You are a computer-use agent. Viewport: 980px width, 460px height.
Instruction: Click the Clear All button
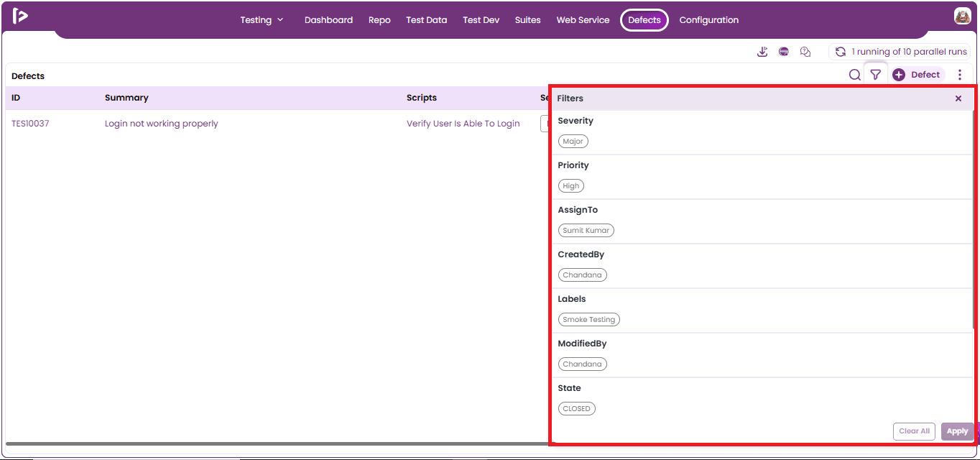pyautogui.click(x=915, y=431)
